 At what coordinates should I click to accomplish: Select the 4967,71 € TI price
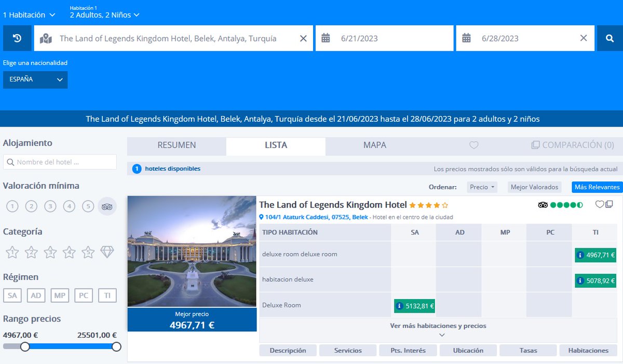pos(595,255)
